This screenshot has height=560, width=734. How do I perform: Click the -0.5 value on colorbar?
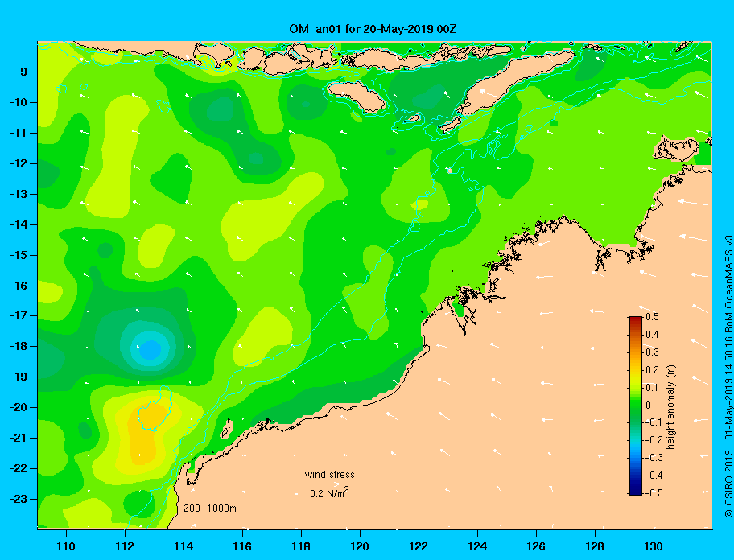[654, 493]
